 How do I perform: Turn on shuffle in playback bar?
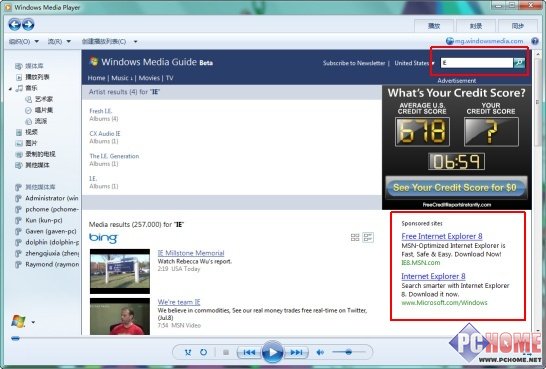[x=188, y=352]
